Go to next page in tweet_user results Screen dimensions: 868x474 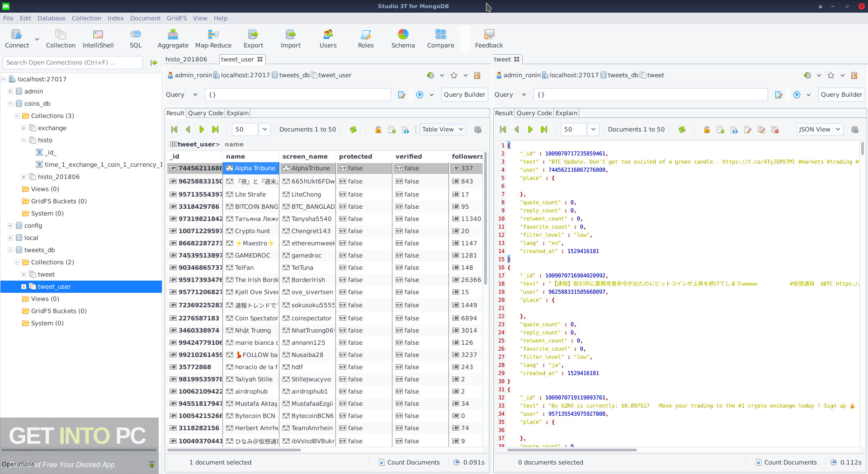pos(202,130)
